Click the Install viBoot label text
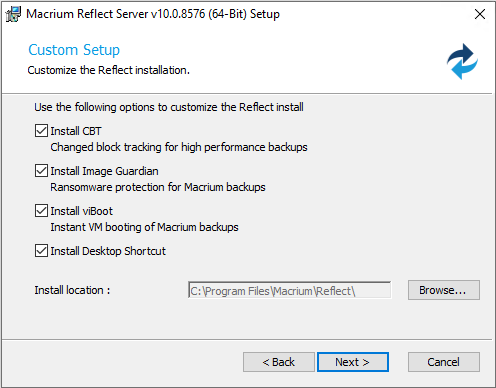This screenshot has height=388, width=496. click(x=82, y=211)
